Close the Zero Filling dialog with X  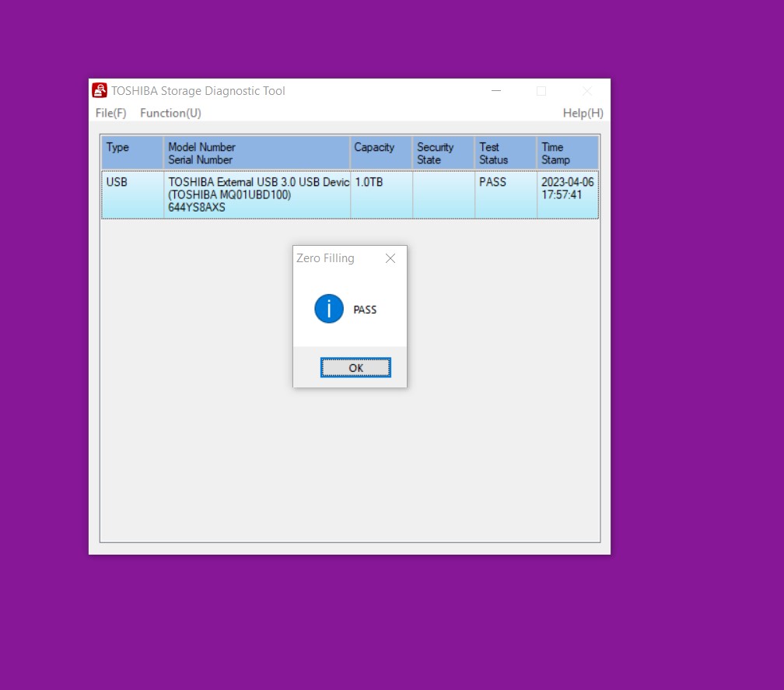coord(390,258)
